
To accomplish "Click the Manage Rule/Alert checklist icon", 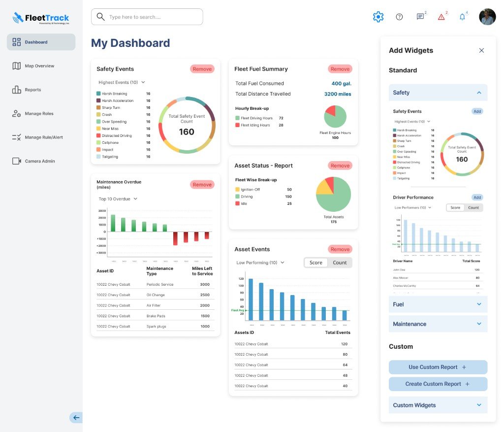I will (x=16, y=137).
